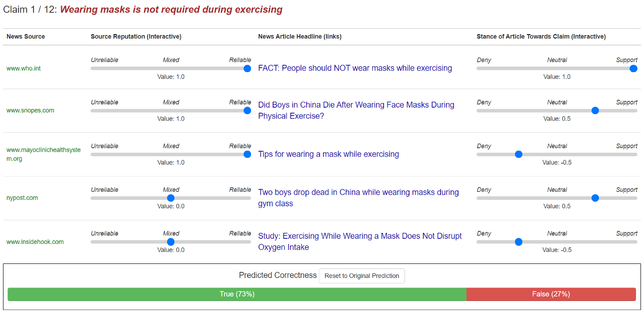
Task: Click the nypost.com news source
Action: coord(22,198)
